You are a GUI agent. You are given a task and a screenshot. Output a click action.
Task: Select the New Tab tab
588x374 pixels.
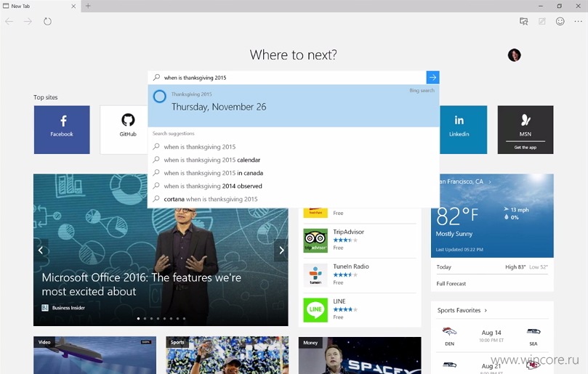(x=40, y=6)
